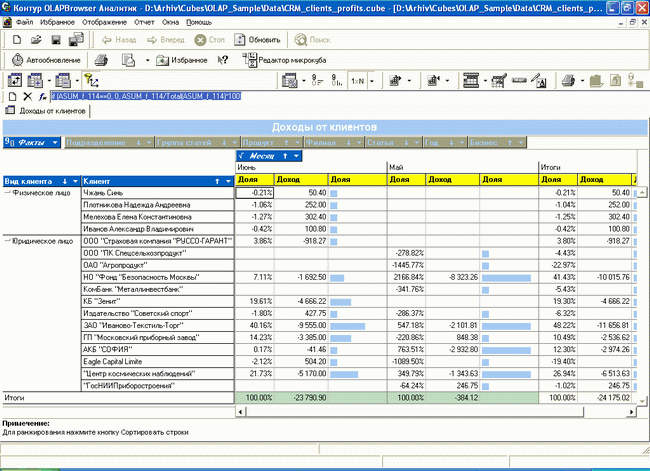Click the Поиск search button

pos(312,40)
